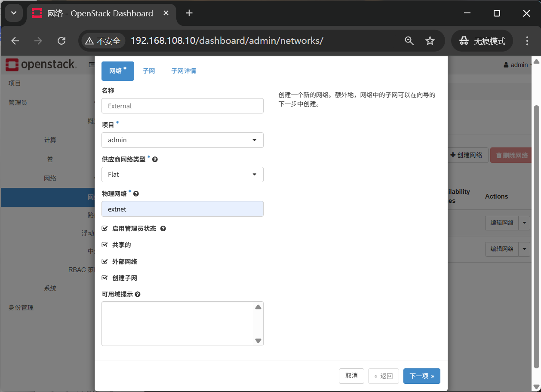The width and height of the screenshot is (541, 392).
Task: Reload the page with refresh icon
Action: [x=61, y=41]
